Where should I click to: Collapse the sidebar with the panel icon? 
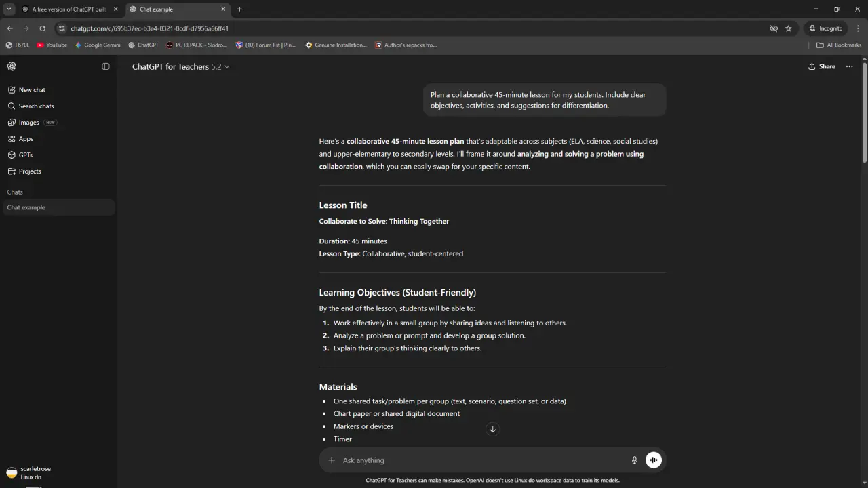[x=106, y=66]
